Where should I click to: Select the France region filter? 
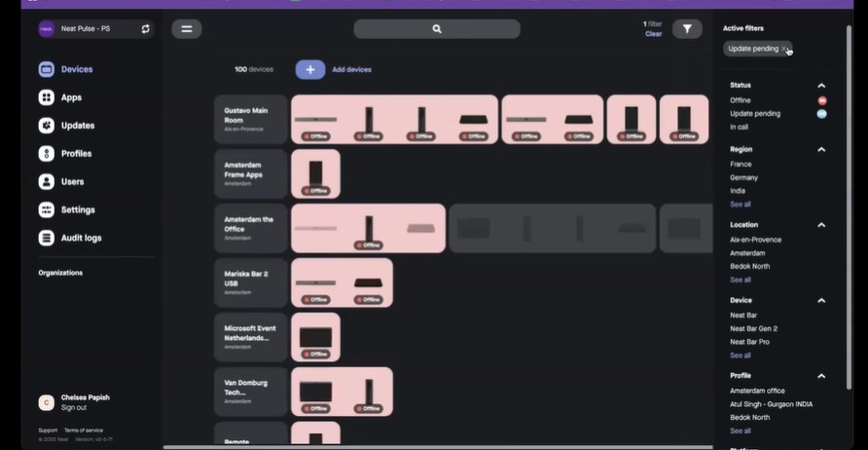[x=741, y=165]
